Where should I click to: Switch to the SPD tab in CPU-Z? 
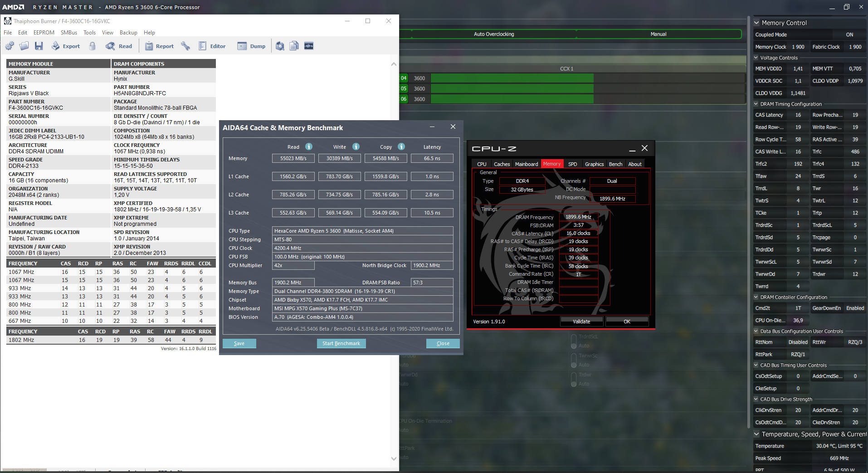(572, 164)
